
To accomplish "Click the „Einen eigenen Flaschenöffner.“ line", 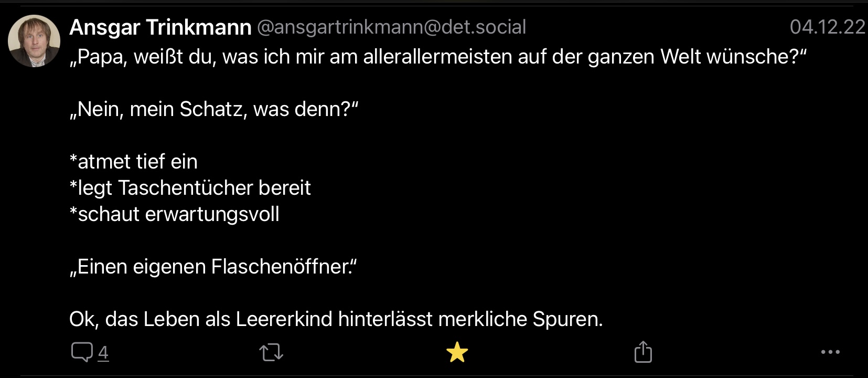I will (x=213, y=267).
